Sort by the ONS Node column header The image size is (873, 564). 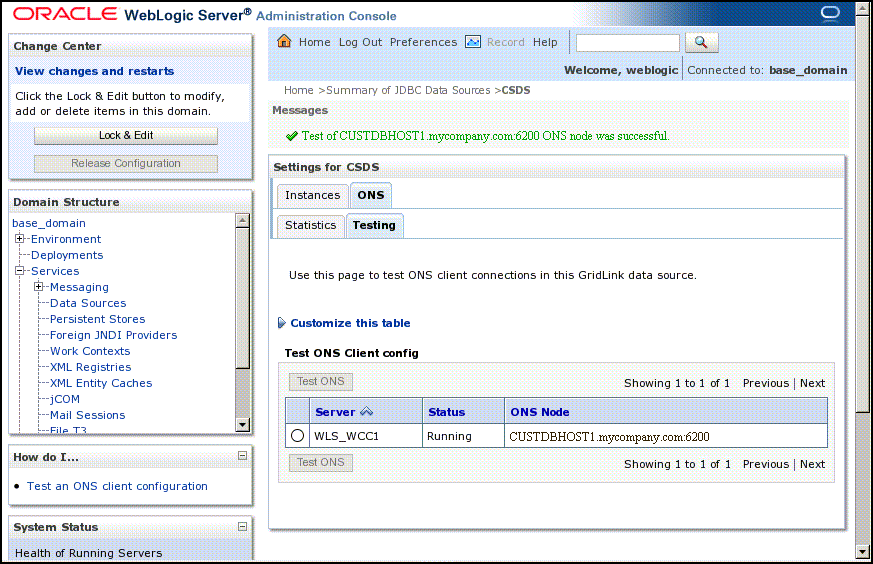pyautogui.click(x=540, y=412)
